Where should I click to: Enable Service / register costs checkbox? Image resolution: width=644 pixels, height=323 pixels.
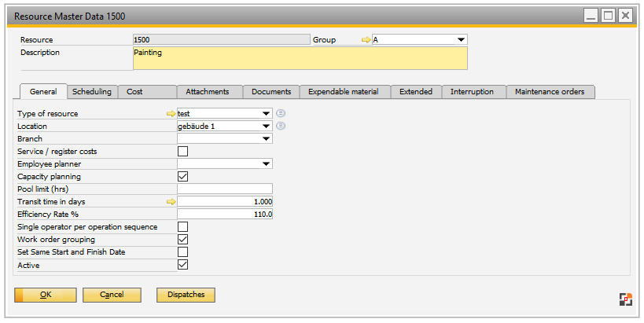tap(183, 151)
